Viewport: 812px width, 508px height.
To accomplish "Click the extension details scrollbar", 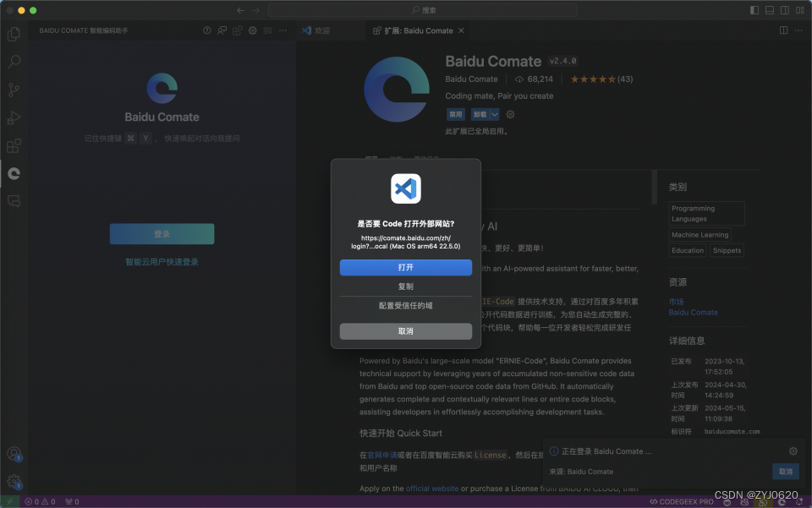I will pyautogui.click(x=654, y=188).
